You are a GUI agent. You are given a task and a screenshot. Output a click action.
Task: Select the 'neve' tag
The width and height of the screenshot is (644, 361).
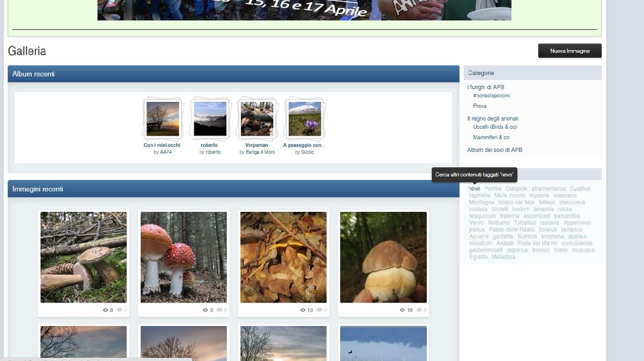[x=474, y=189]
